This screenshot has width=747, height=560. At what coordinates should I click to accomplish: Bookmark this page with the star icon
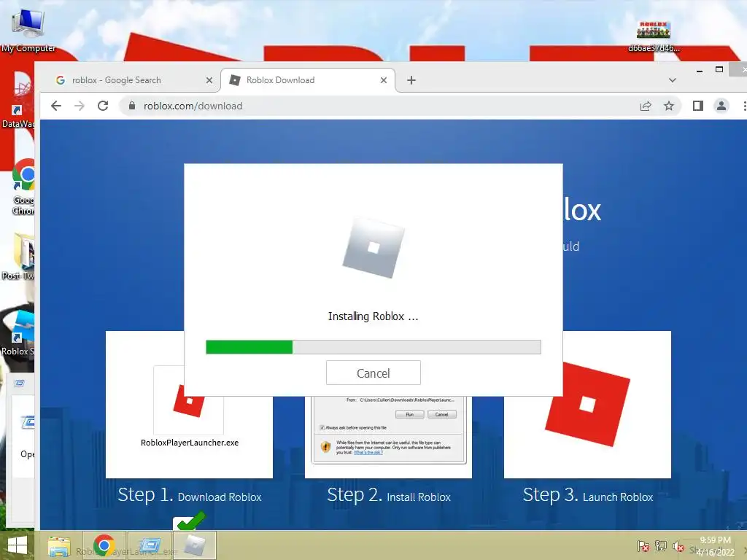669,106
